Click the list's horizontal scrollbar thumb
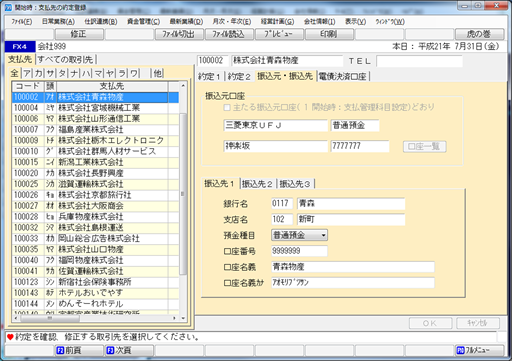 click(x=49, y=318)
